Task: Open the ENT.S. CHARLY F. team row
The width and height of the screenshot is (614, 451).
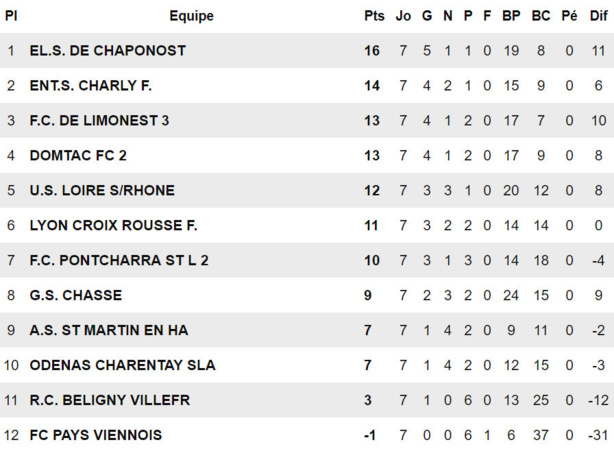Action: 91,86
